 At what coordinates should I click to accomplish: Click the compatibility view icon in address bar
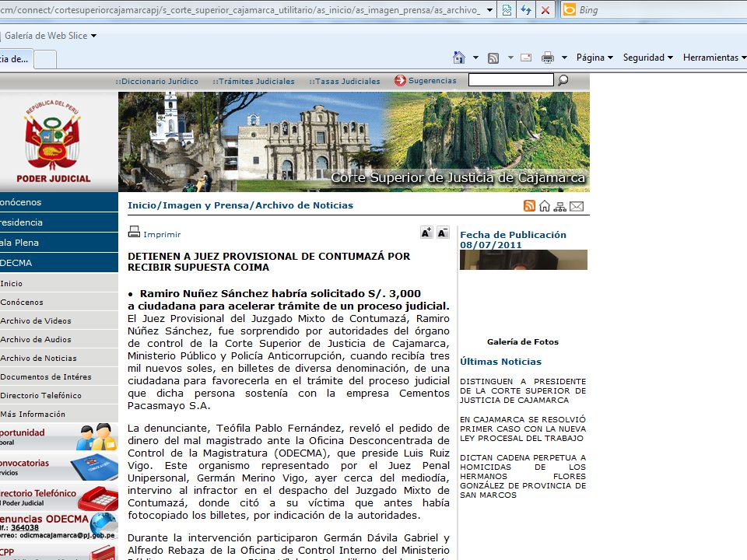[x=507, y=10]
